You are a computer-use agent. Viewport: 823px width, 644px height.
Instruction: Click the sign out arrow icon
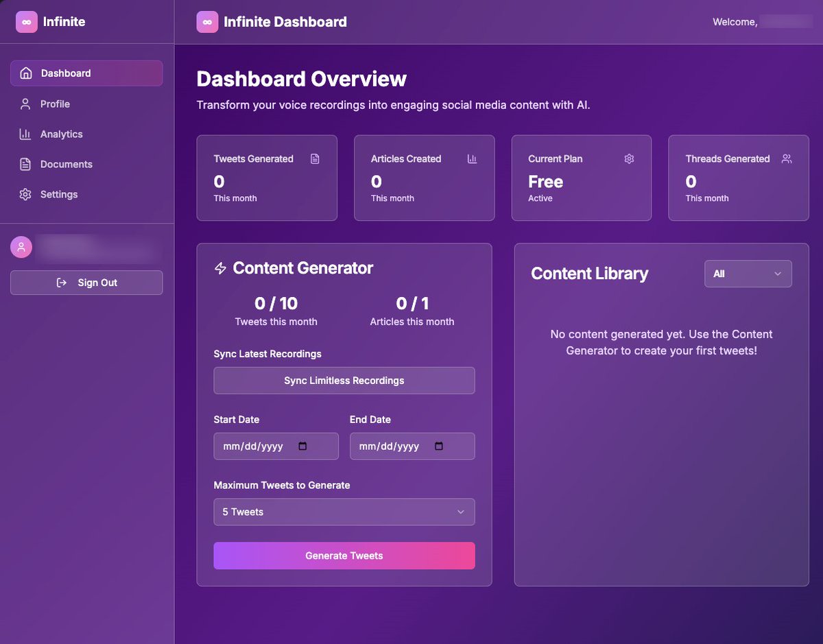62,283
